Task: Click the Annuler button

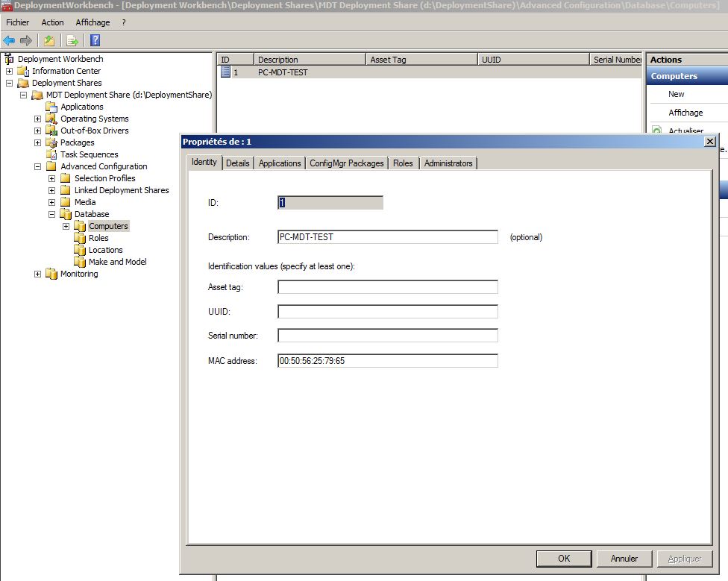Action: point(624,559)
